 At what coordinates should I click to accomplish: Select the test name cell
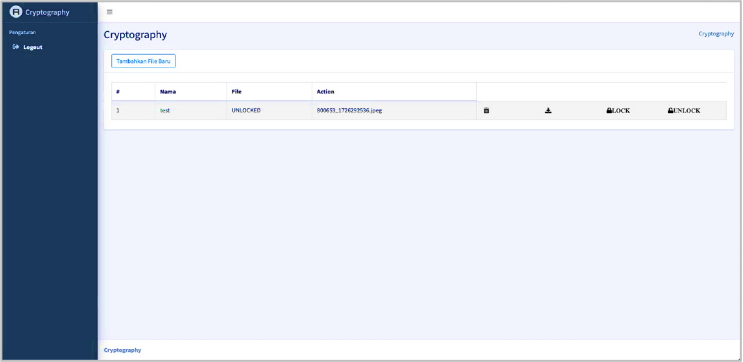[x=190, y=110]
